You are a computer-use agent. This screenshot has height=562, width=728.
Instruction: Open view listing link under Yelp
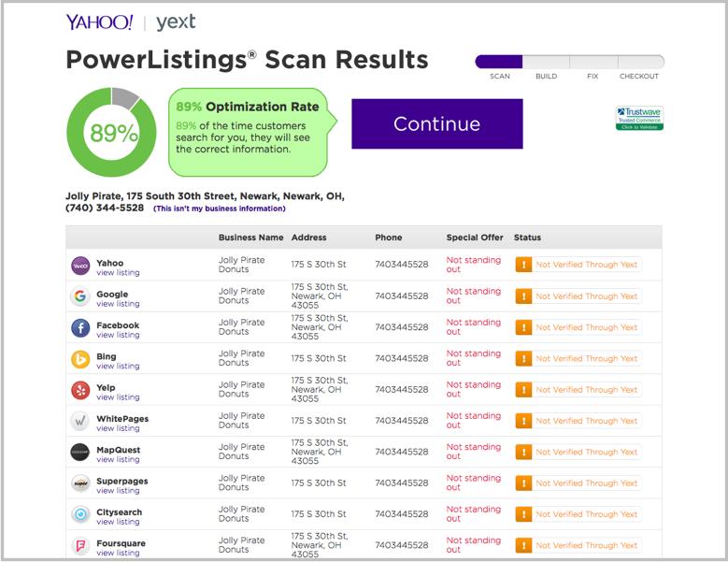(x=118, y=397)
